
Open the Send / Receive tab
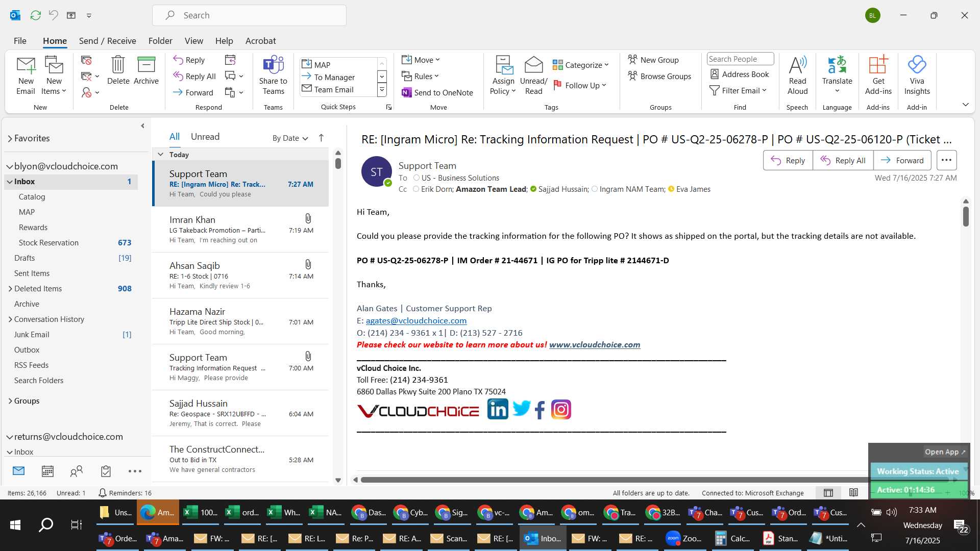pos(107,41)
